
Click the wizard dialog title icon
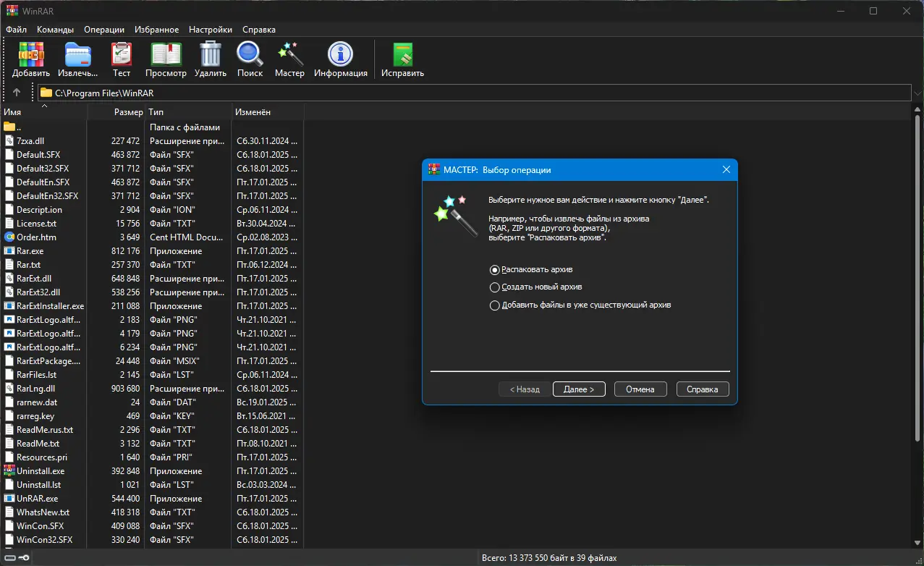tap(434, 169)
